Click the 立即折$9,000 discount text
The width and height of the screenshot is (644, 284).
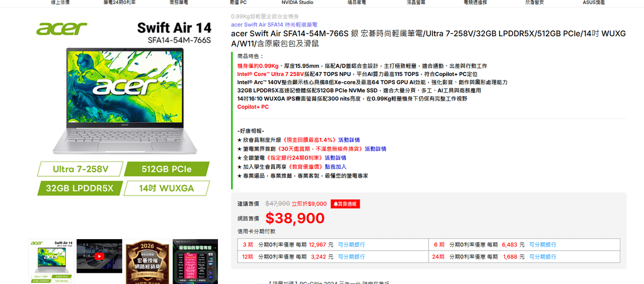pyautogui.click(x=309, y=204)
